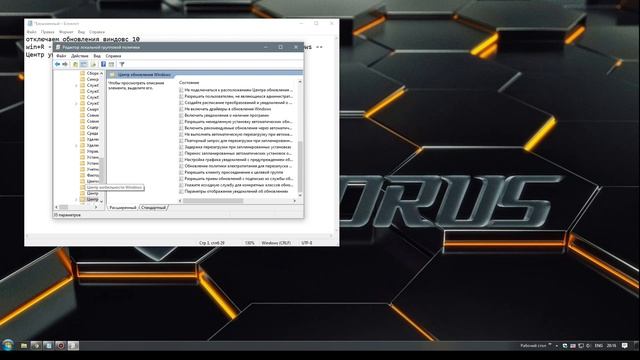Select policy 'Укажите исходную службу для конкретных классов'
This screenshot has height=360, width=640.
[x=236, y=185]
